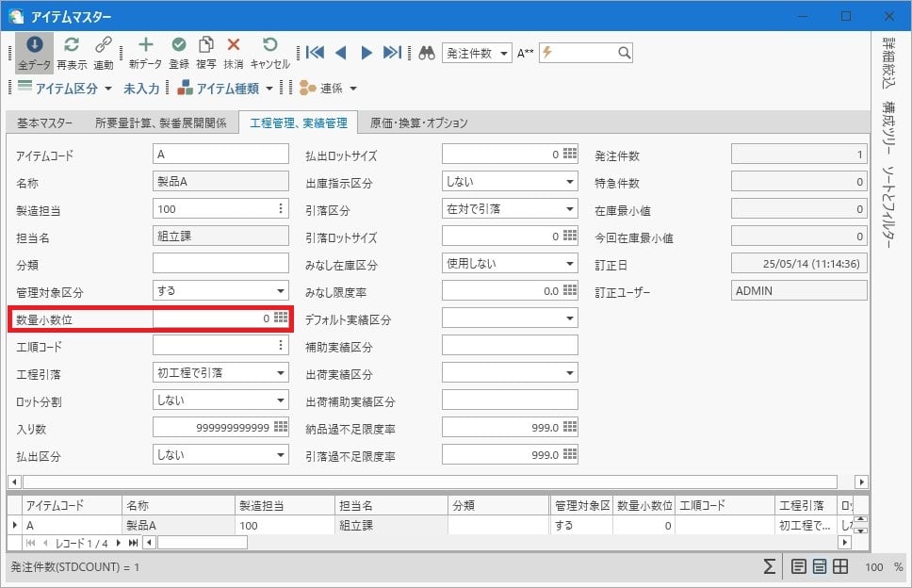This screenshot has height=588, width=912.
Task: Open calculator on 数量小数位 field
Action: [x=281, y=319]
